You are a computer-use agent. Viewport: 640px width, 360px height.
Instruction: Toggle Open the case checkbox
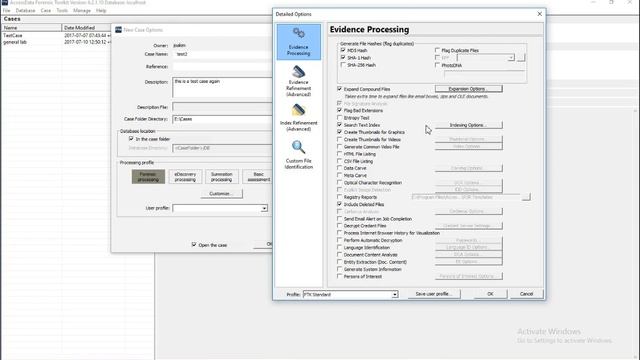194,245
